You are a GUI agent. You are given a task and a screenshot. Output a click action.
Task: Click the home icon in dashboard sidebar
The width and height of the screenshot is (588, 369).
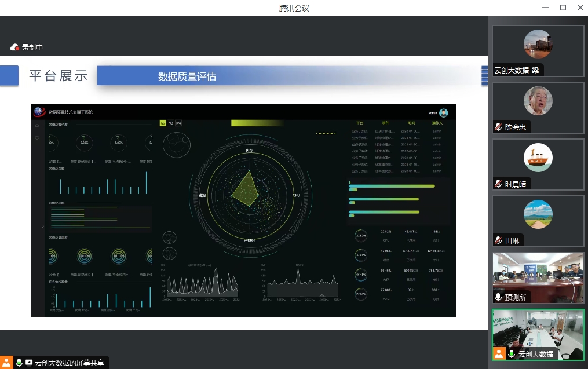point(38,126)
